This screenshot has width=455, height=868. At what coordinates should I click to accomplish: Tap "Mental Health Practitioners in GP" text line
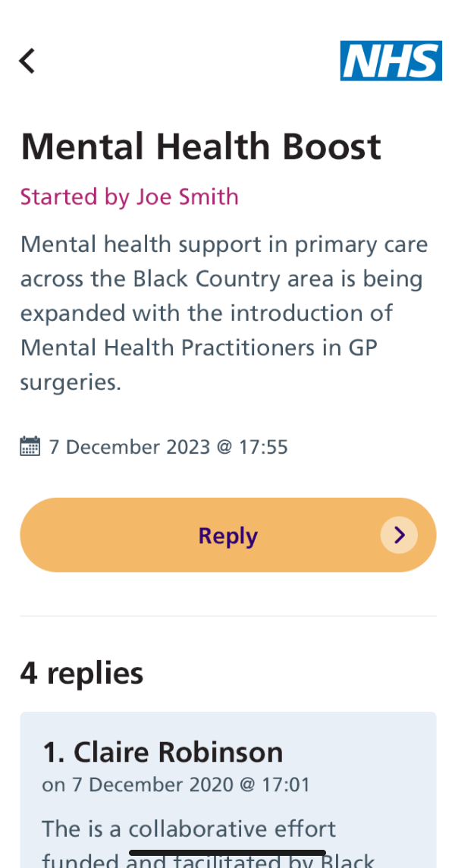[198, 348]
